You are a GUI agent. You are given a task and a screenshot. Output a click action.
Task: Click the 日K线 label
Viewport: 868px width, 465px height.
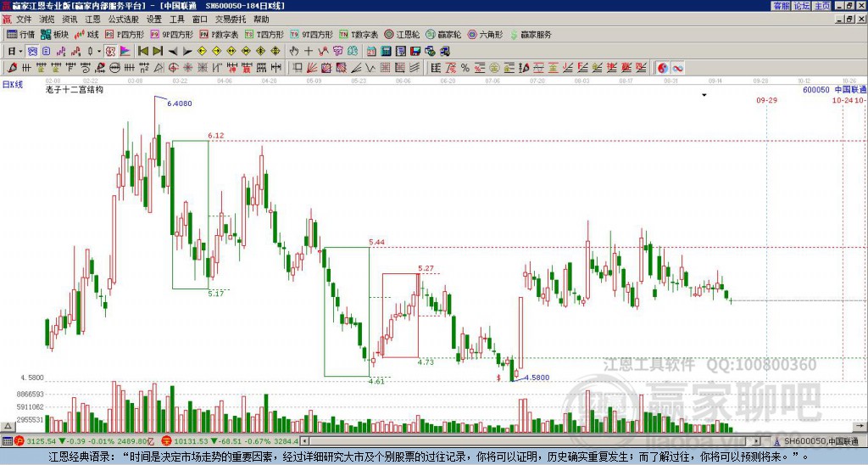13,85
